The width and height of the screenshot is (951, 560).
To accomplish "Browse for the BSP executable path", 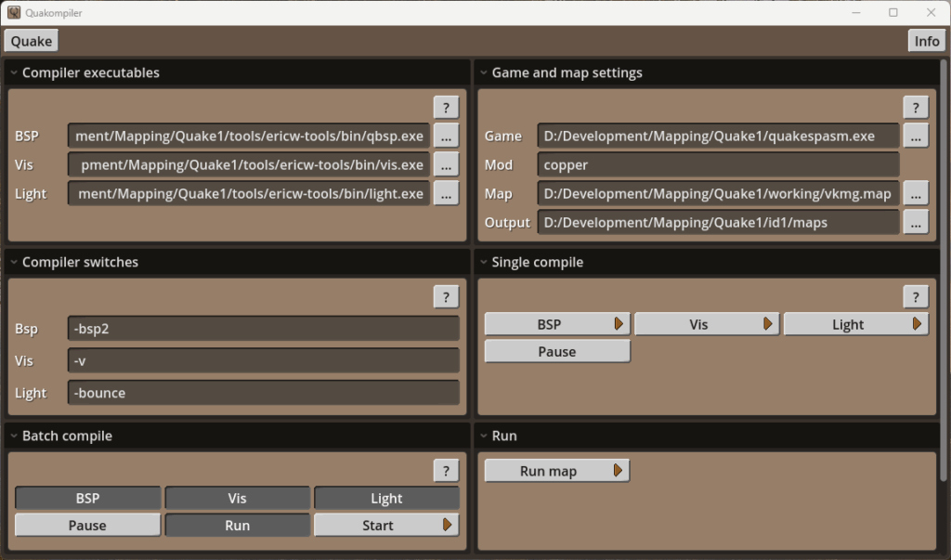I will pos(446,136).
